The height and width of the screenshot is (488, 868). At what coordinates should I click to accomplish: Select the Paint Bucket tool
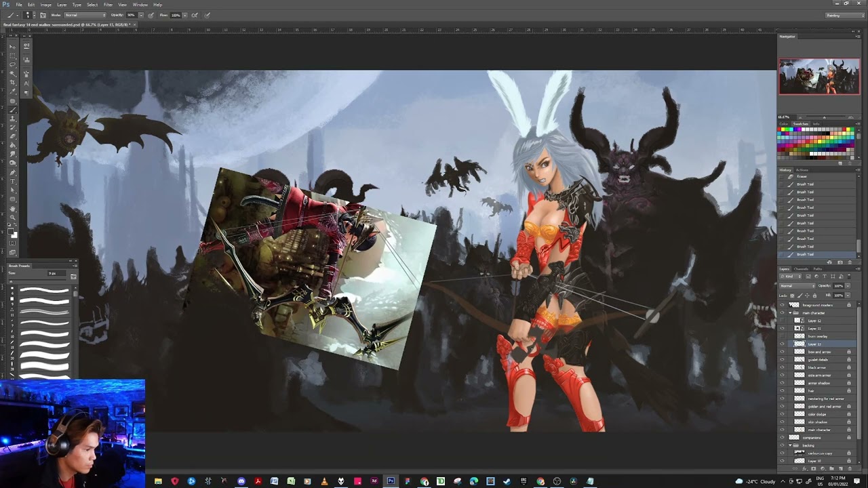tap(12, 144)
